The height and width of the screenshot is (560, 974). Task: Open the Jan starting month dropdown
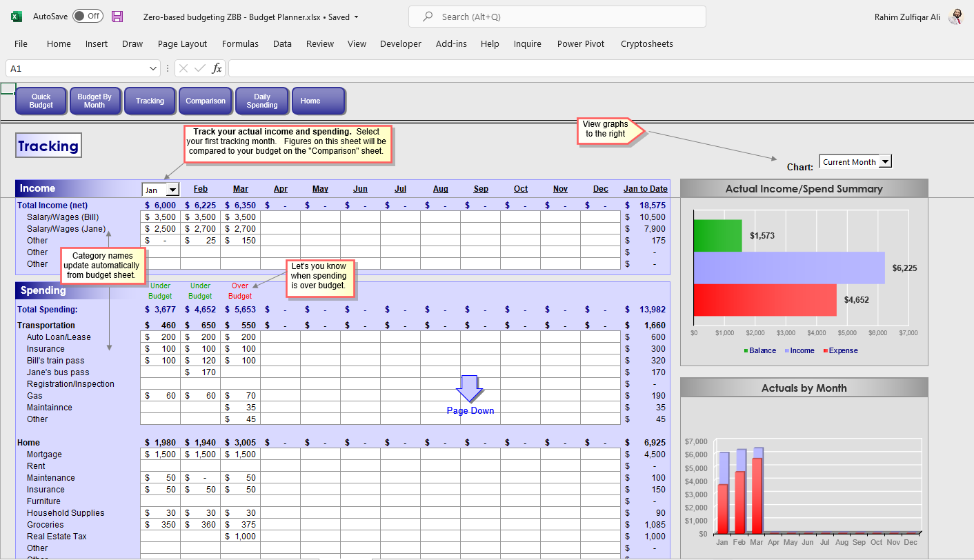[173, 190]
